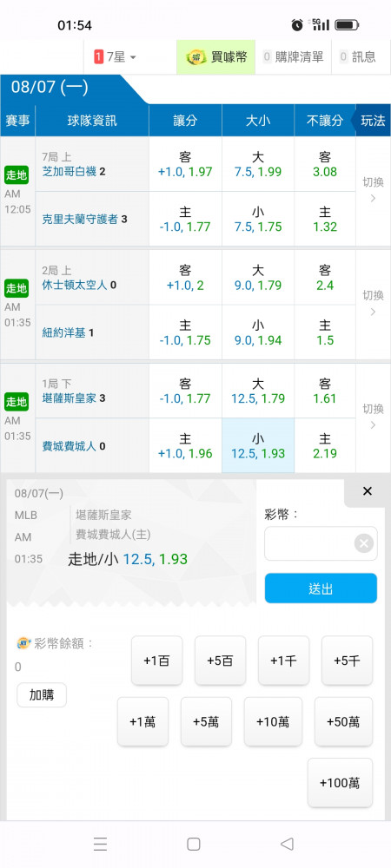Add +1百 to the stake
Image resolution: width=391 pixels, height=868 pixels.
click(x=156, y=661)
